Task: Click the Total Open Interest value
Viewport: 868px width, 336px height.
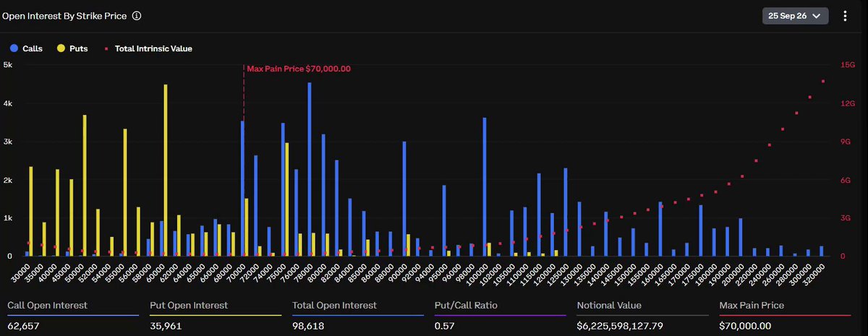Action: click(x=310, y=326)
